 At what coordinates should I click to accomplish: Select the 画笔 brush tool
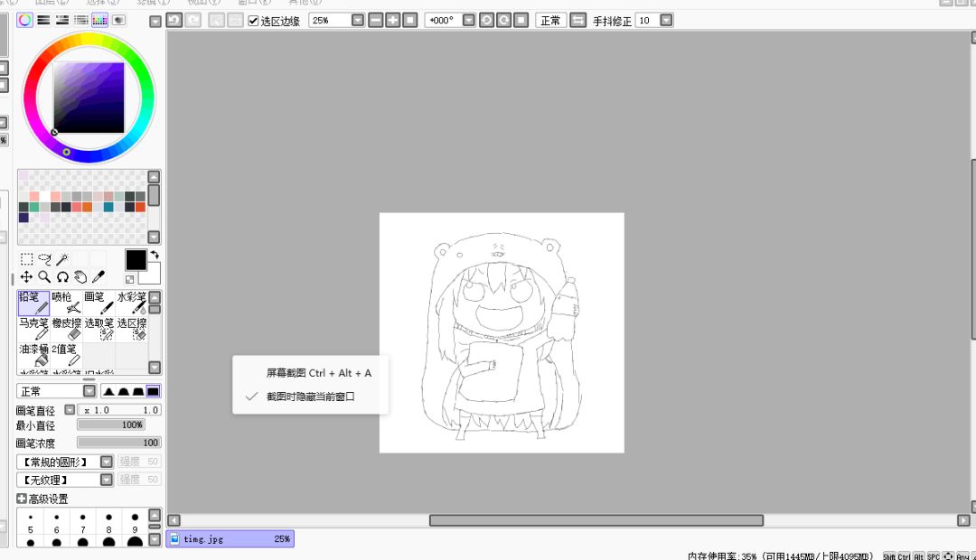[x=99, y=303]
